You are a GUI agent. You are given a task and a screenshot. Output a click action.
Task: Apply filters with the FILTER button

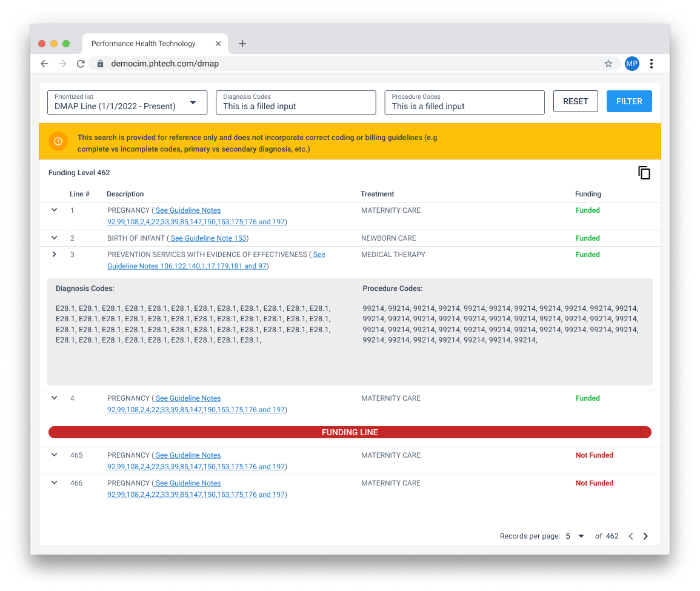628,101
